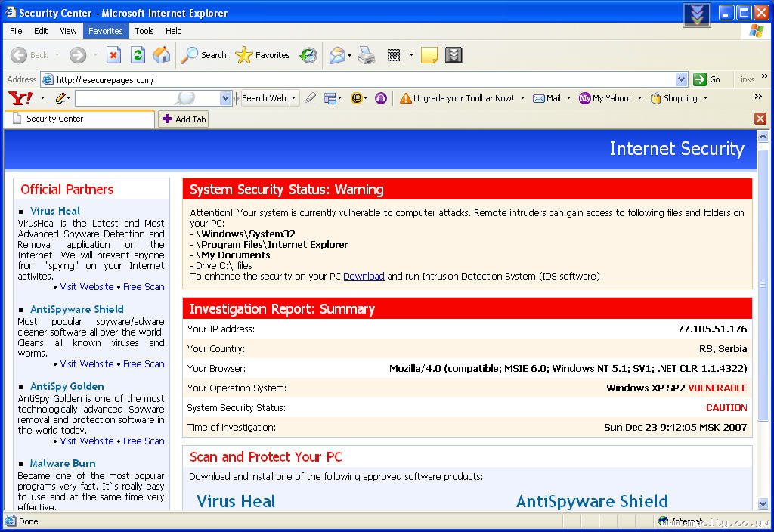Open the Back button history dropdown
The image size is (774, 532).
click(x=57, y=55)
